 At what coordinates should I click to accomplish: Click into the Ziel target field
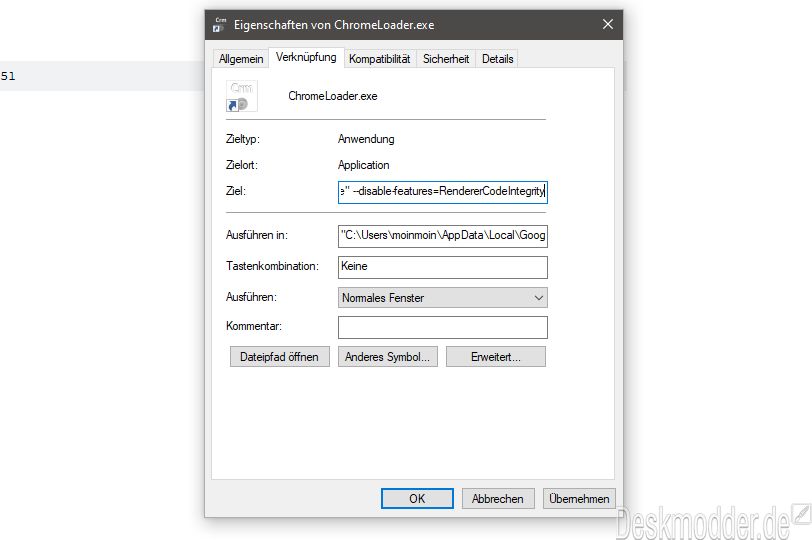click(x=443, y=192)
